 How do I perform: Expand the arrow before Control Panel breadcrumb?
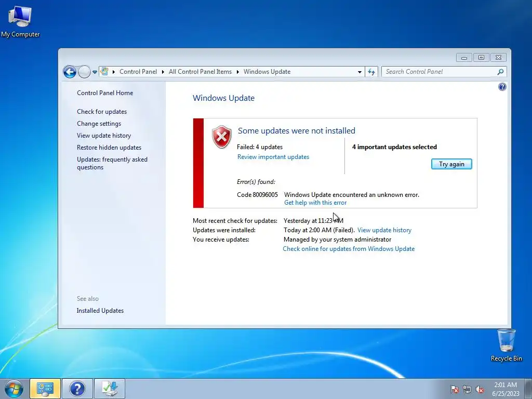click(113, 72)
